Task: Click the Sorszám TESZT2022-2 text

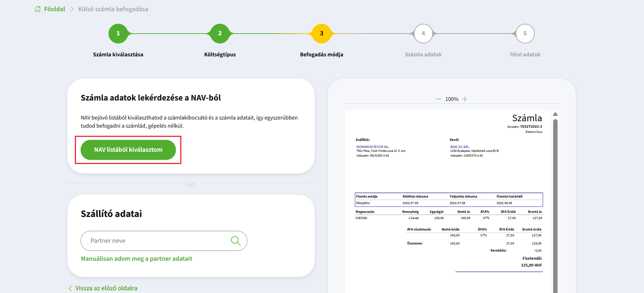Action: click(x=525, y=126)
